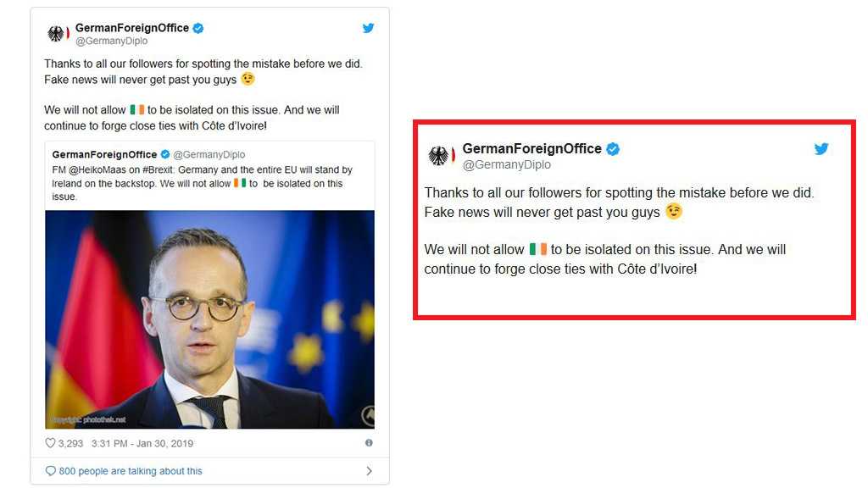Click the 3:31 PM - Jan 30, 2019 timestamp
Viewport: 868px width, 488px height.
click(x=142, y=443)
